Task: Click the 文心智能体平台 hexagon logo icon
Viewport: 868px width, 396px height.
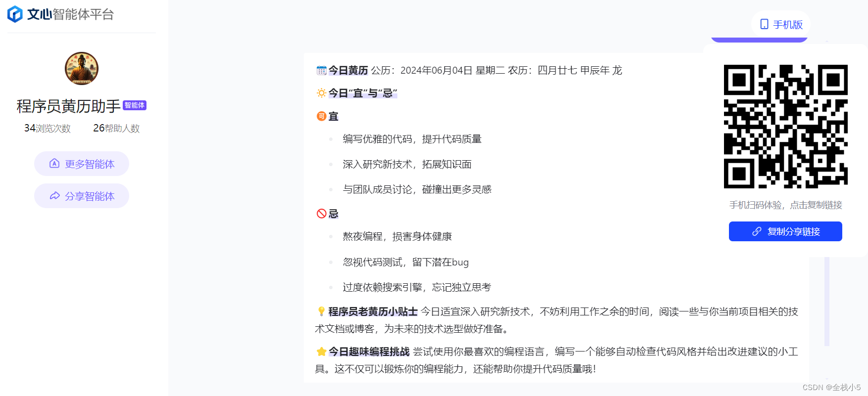Action: coord(15,14)
